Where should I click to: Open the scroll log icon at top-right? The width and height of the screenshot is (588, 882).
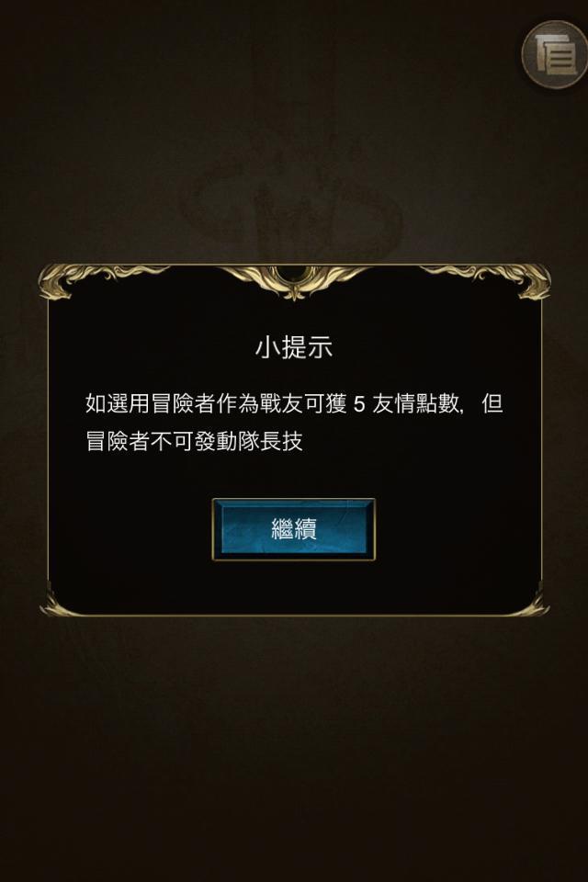[555, 54]
